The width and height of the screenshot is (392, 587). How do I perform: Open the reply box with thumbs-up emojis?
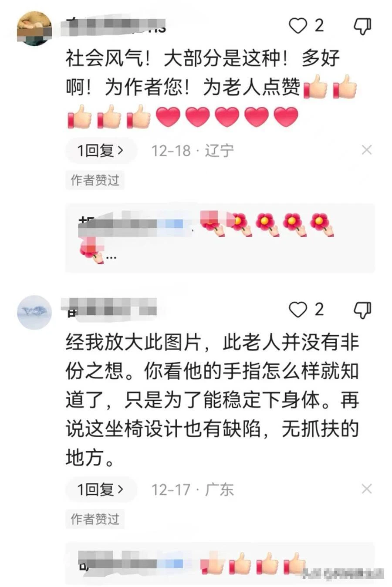click(220, 563)
